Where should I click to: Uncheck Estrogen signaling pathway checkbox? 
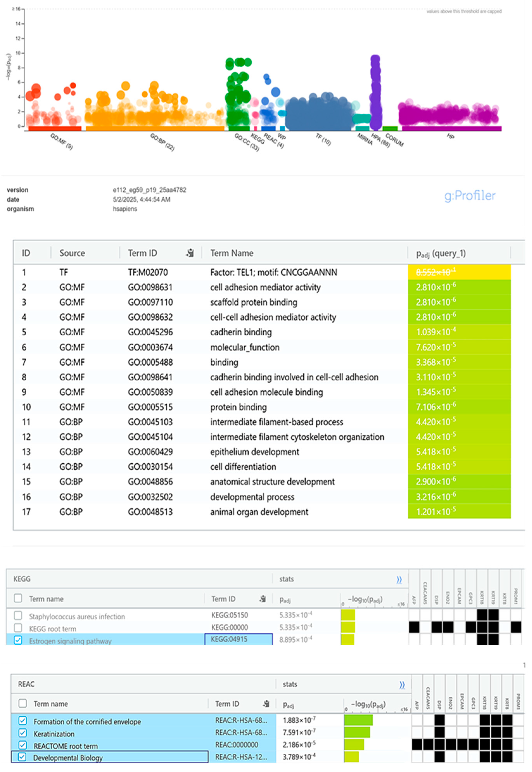click(18, 640)
